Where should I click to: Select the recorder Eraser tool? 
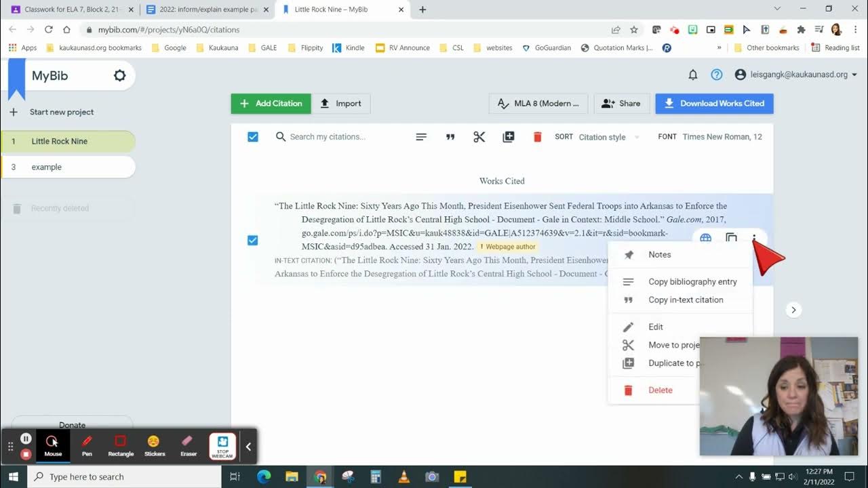click(189, 446)
